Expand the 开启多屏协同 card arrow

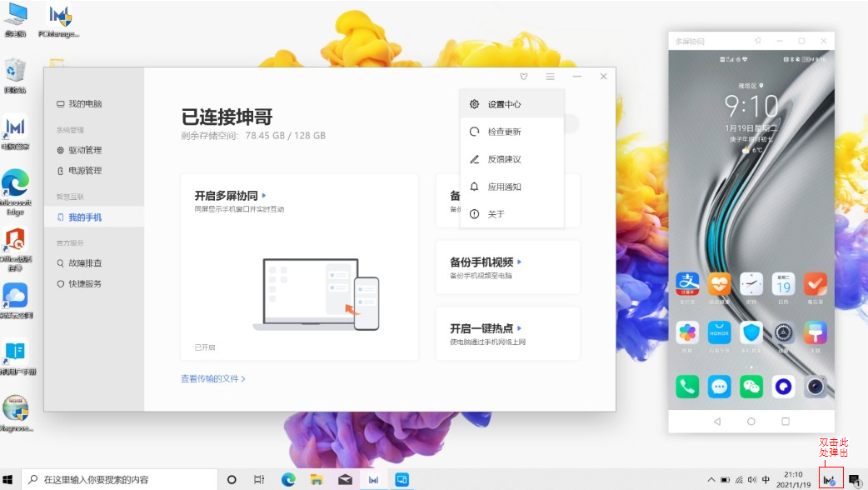pos(264,196)
